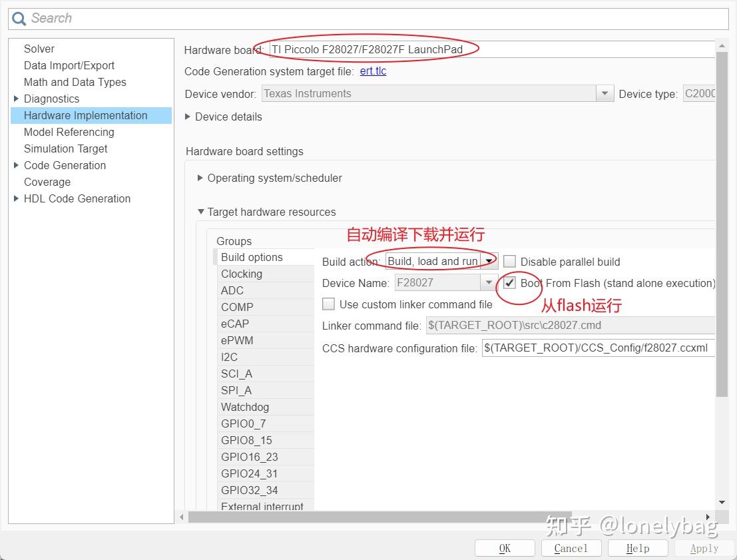The width and height of the screenshot is (737, 560).
Task: Select the Clocking group
Action: point(265,274)
